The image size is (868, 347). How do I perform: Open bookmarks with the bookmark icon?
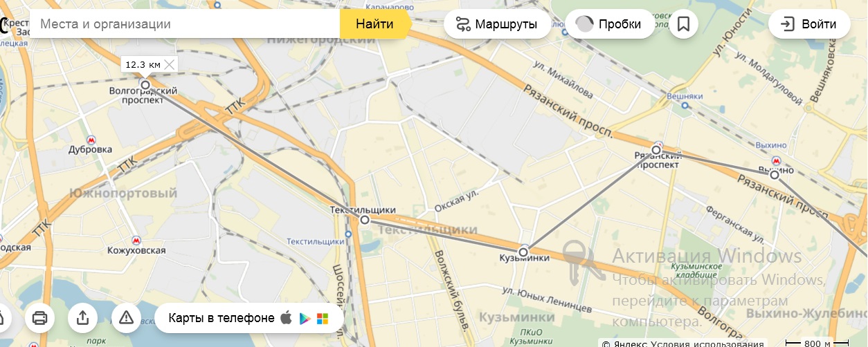[x=684, y=24]
